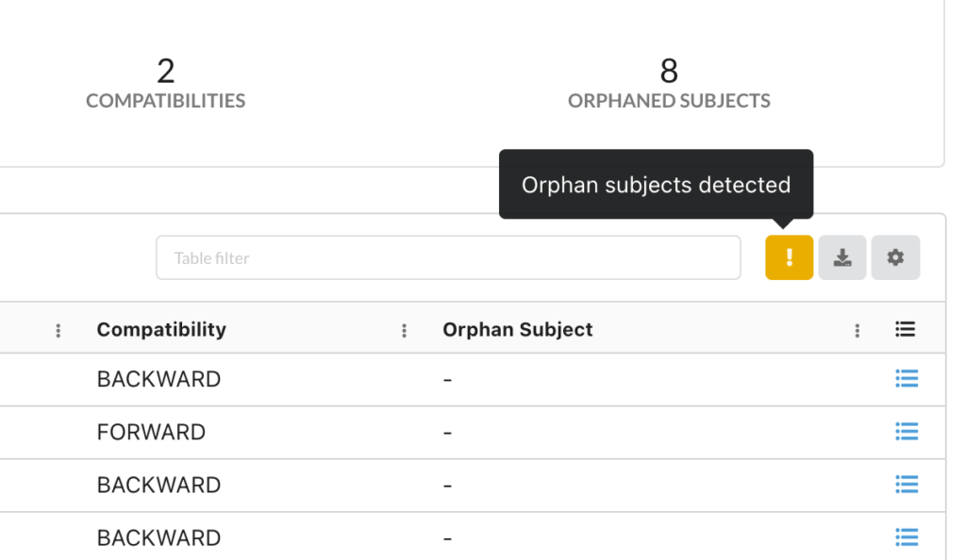Dismiss the Orphan subjects detected tooltip

(656, 185)
